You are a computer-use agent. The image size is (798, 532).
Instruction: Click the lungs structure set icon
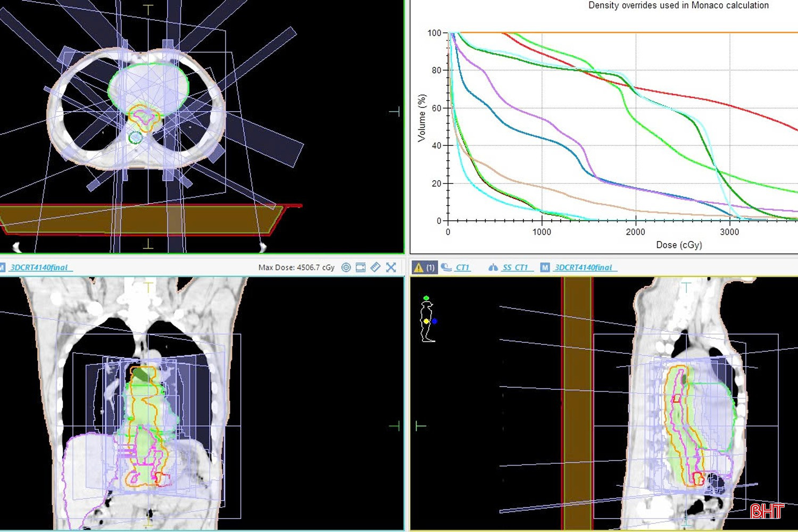tap(493, 268)
